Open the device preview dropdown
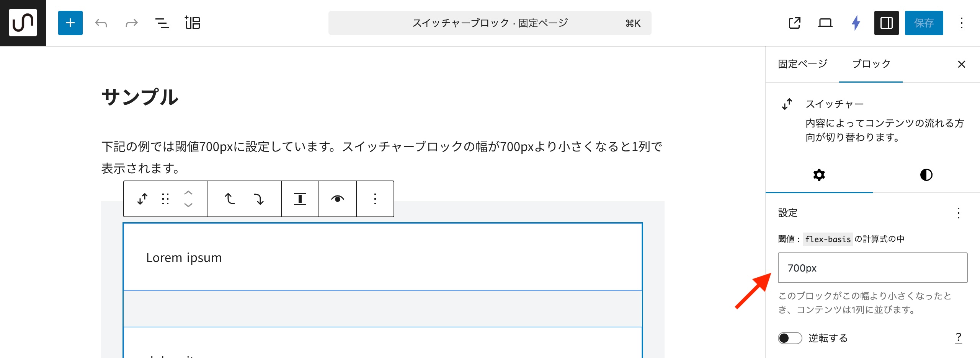 point(825,23)
